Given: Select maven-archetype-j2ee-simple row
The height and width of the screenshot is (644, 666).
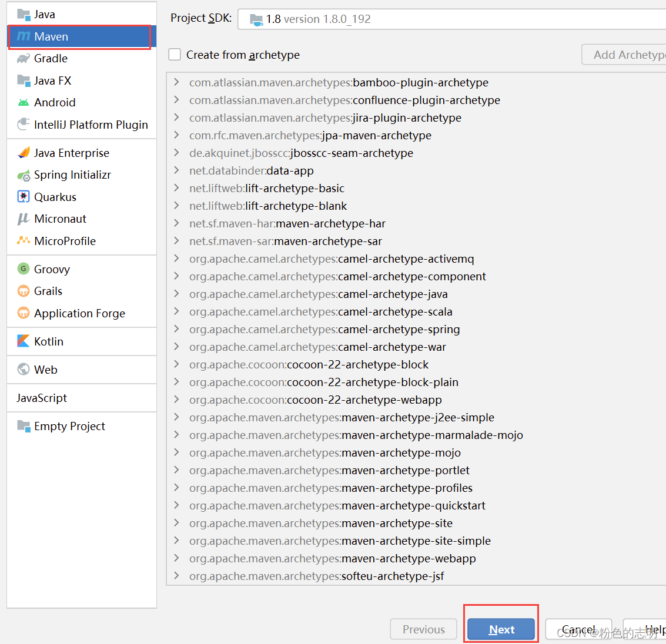Looking at the screenshot, I should pos(416,417).
